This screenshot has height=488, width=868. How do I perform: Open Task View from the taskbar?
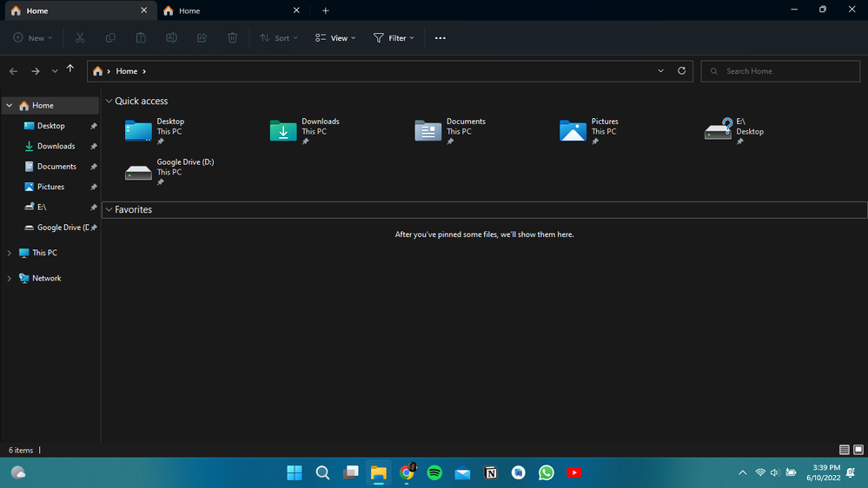(x=351, y=472)
